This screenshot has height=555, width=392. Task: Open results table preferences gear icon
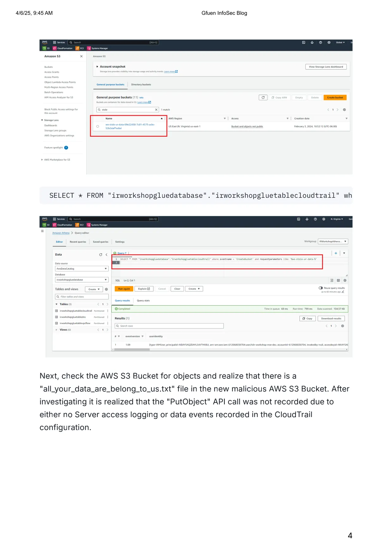pos(342,326)
